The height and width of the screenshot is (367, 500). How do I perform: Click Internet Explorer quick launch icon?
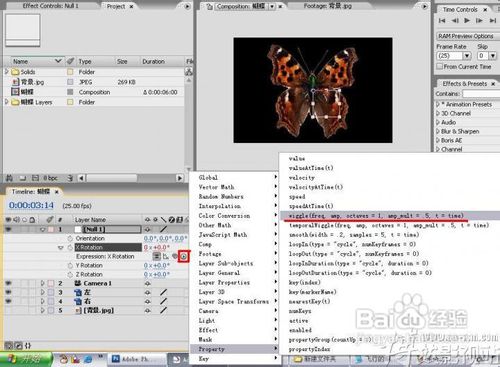(88, 359)
